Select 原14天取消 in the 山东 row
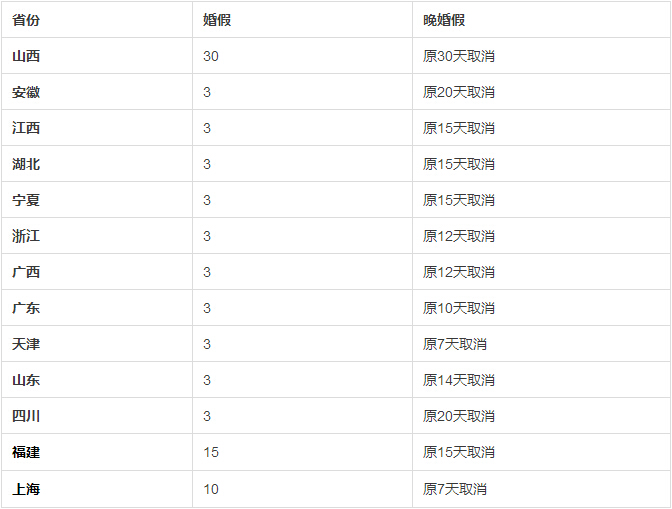 click(459, 380)
